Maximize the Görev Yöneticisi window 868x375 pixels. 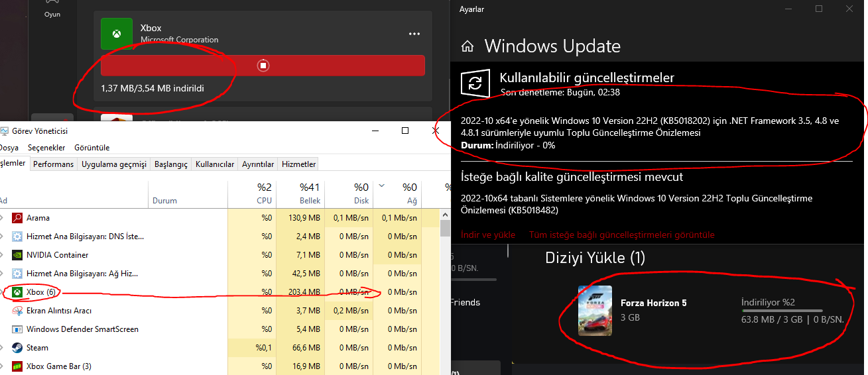click(x=405, y=131)
